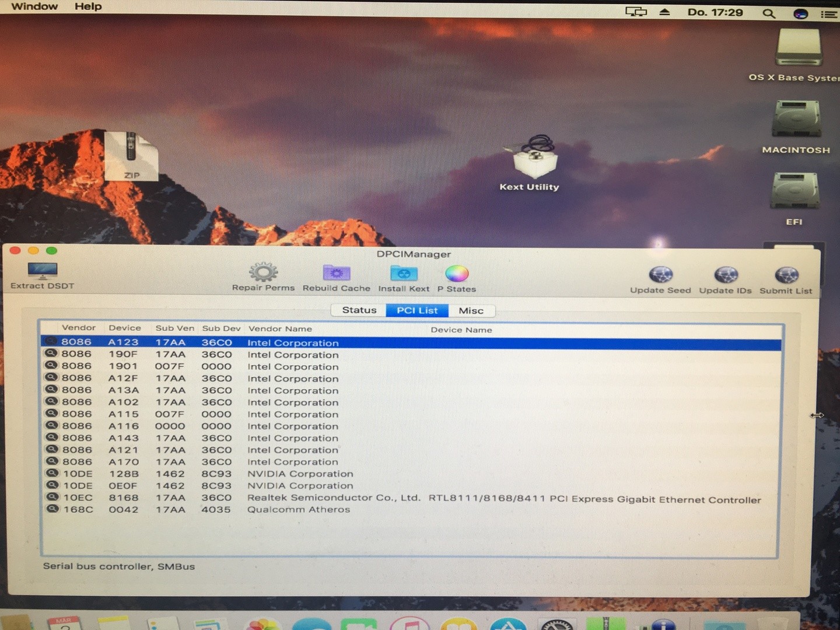Image resolution: width=840 pixels, height=630 pixels.
Task: Click the magnifier icon for device 190F
Action: pyautogui.click(x=51, y=353)
